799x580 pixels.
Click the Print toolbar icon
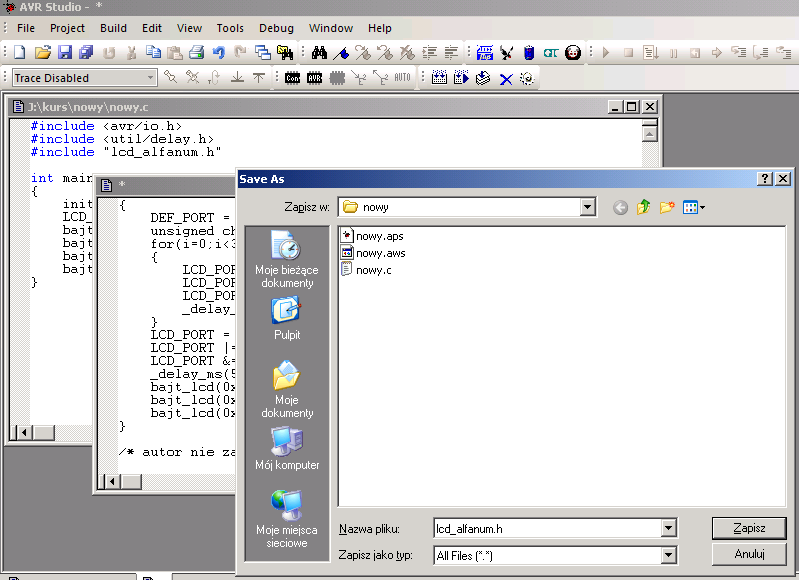click(x=197, y=52)
